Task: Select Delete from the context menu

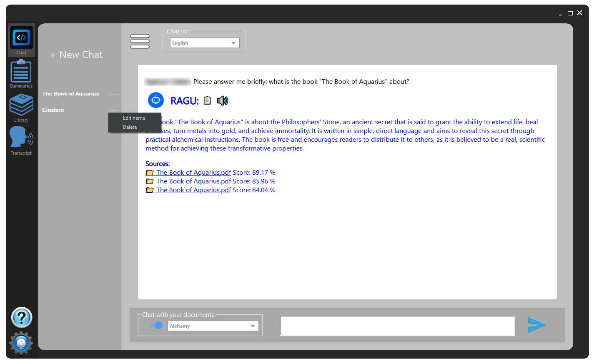Action: [x=130, y=127]
